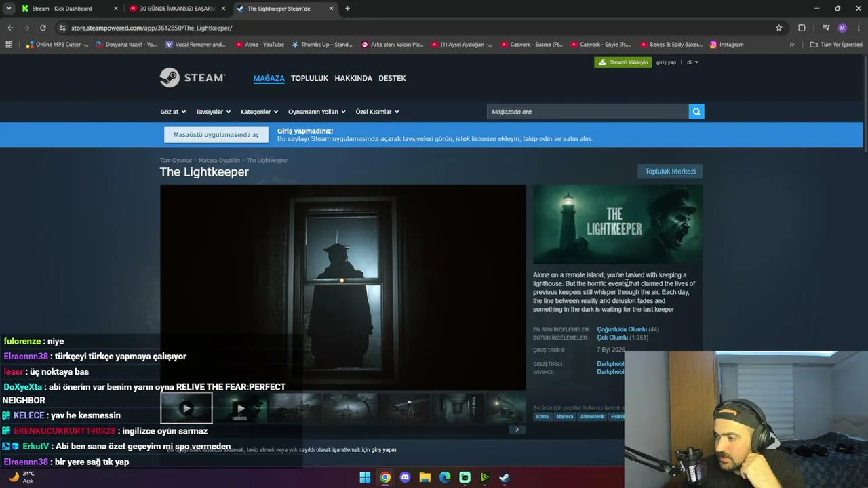Image resolution: width=868 pixels, height=488 pixels.
Task: Open Microsoft Edge from the taskbar
Action: [445, 477]
